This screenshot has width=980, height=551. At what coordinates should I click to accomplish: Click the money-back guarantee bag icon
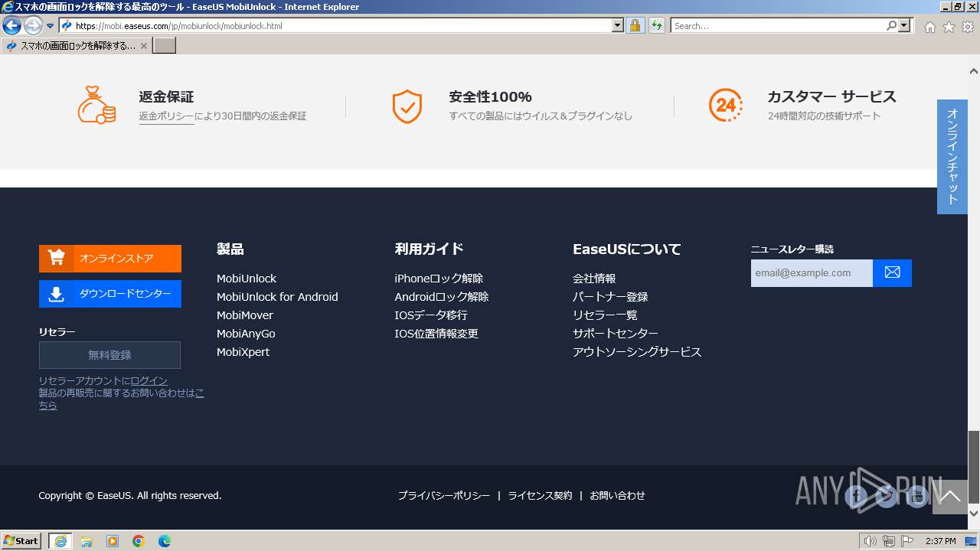click(96, 105)
